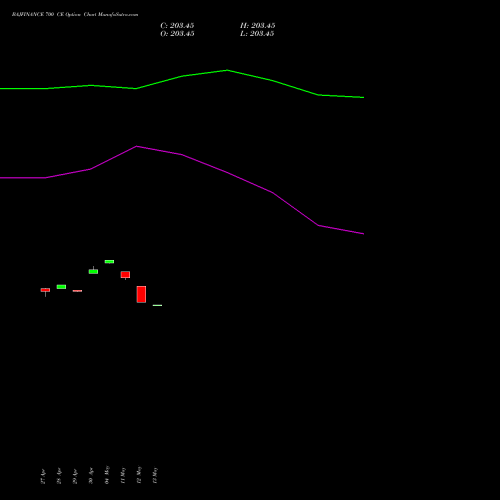
Task: Click the open value 'O: 203.45'
Action: 177,34
